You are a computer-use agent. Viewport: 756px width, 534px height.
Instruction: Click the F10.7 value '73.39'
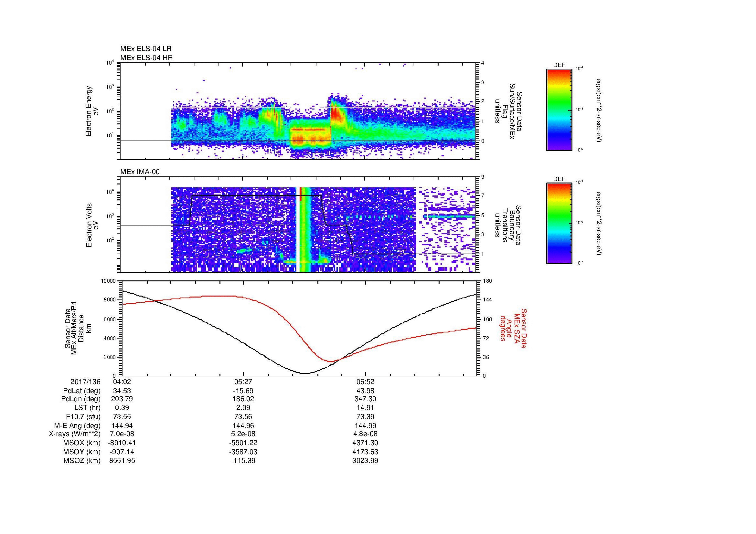(x=366, y=417)
